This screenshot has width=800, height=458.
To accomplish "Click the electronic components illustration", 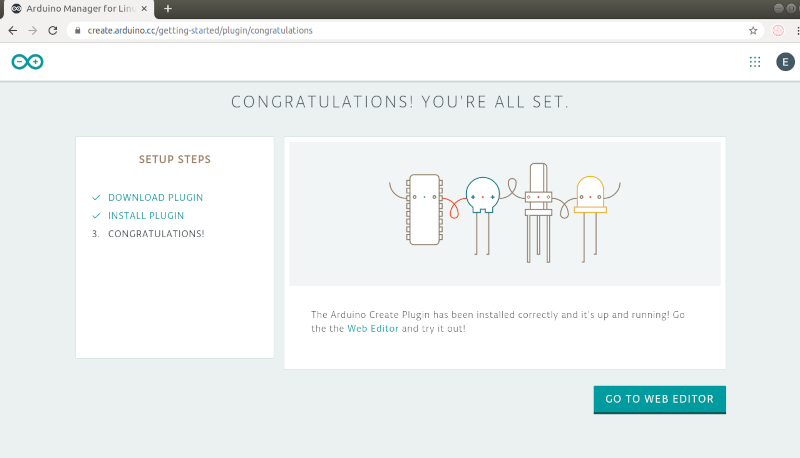I will click(x=505, y=213).
